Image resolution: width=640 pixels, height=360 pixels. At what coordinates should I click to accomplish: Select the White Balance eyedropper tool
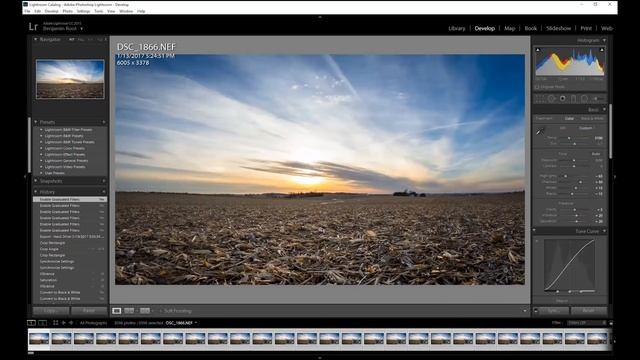click(x=540, y=131)
